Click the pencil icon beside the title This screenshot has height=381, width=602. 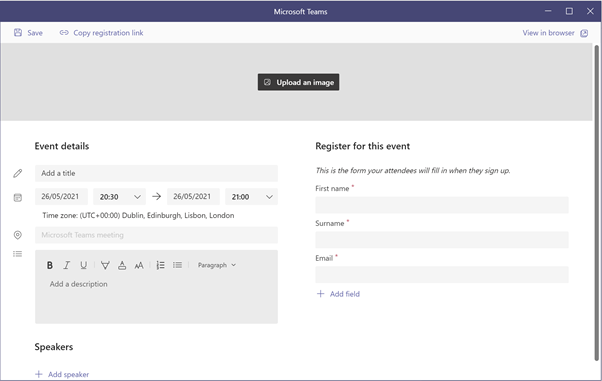tap(18, 173)
